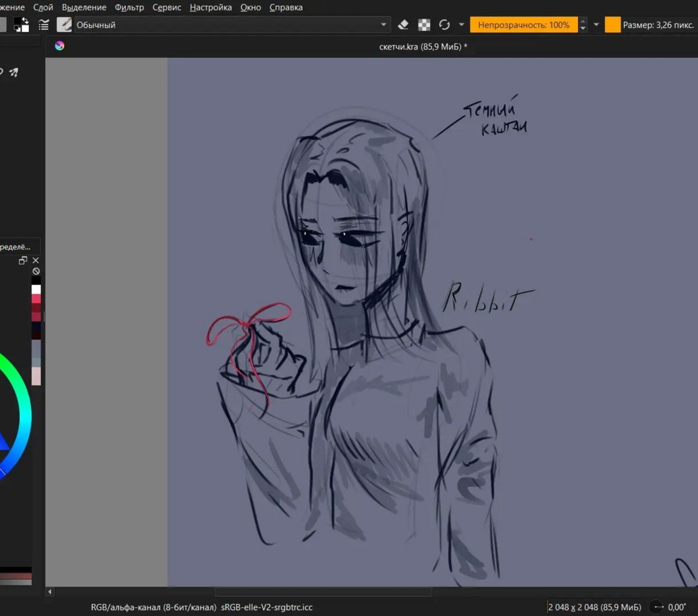698x616 pixels.
Task: Open the brush settings editor icon
Action: point(44,25)
